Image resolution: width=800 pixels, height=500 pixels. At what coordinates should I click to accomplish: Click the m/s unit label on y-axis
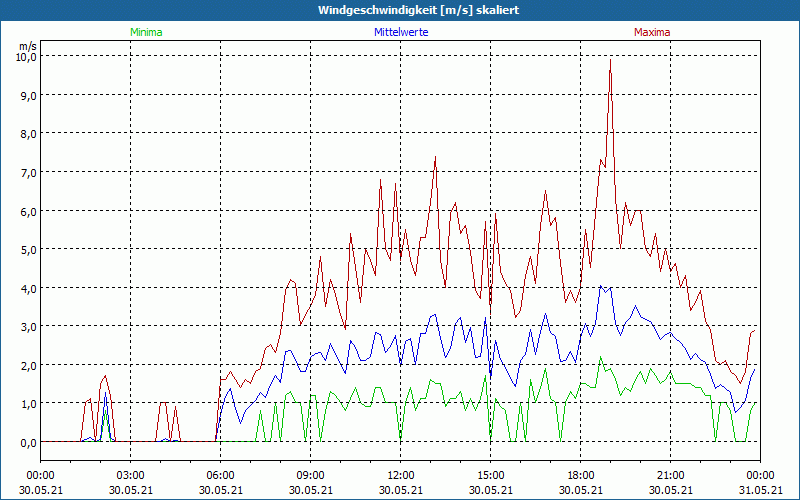pos(28,46)
